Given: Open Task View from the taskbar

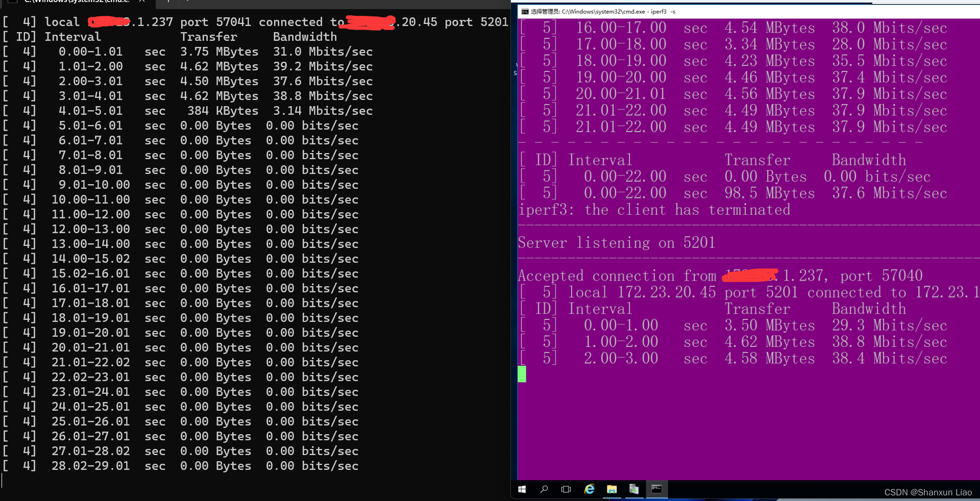Looking at the screenshot, I should (x=566, y=490).
